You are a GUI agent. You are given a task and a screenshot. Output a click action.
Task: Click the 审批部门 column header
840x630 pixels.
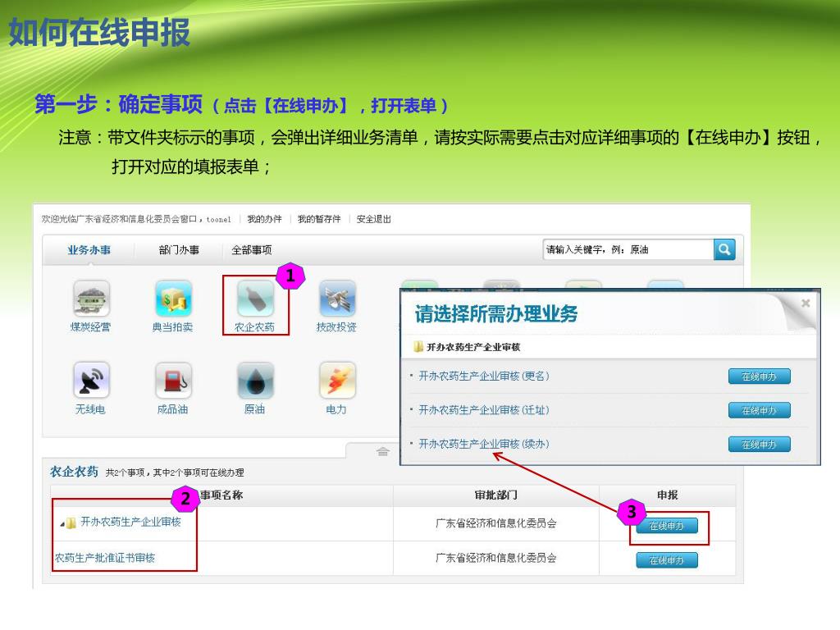click(496, 495)
